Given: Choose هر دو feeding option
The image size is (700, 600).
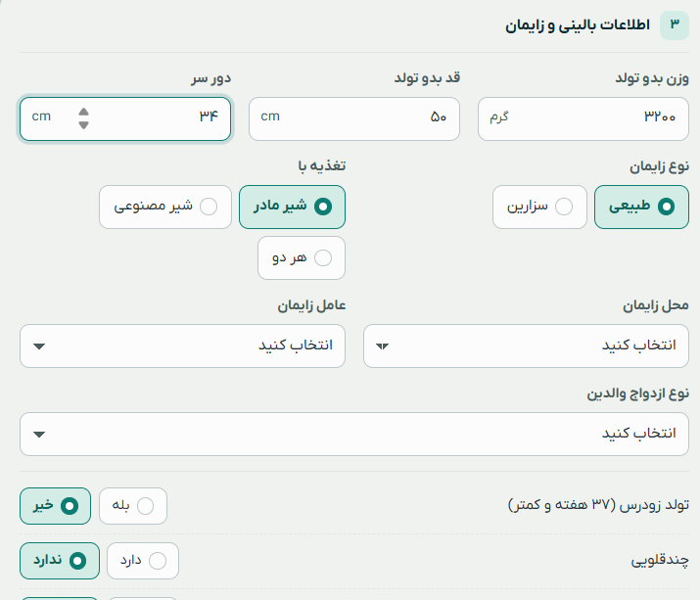Looking at the screenshot, I should 302,257.
